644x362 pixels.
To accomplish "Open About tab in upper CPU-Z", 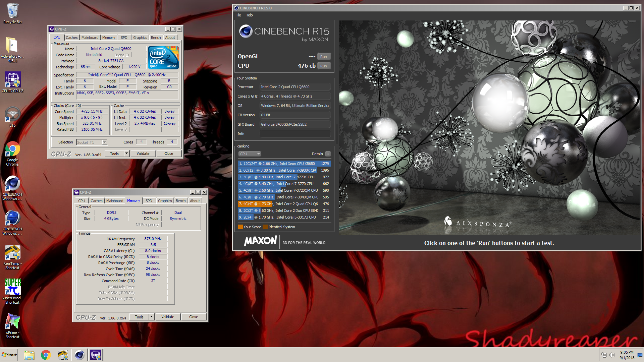I will [x=170, y=38].
